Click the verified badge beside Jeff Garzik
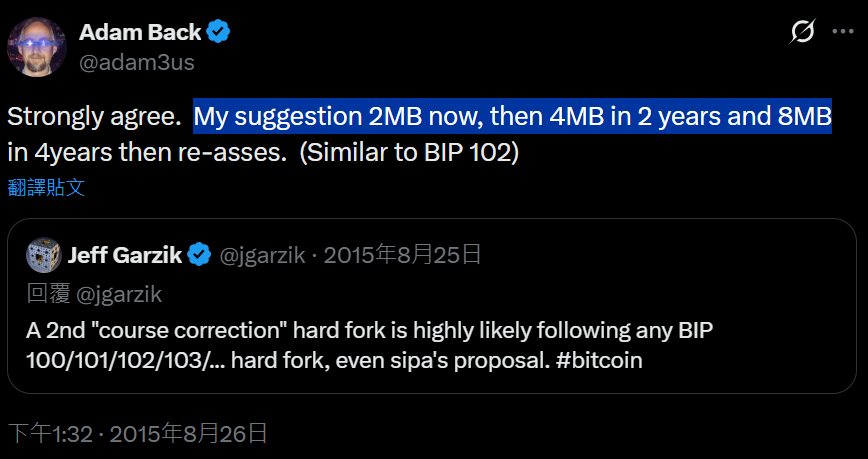Screen dimensions: 868x459 coord(199,255)
